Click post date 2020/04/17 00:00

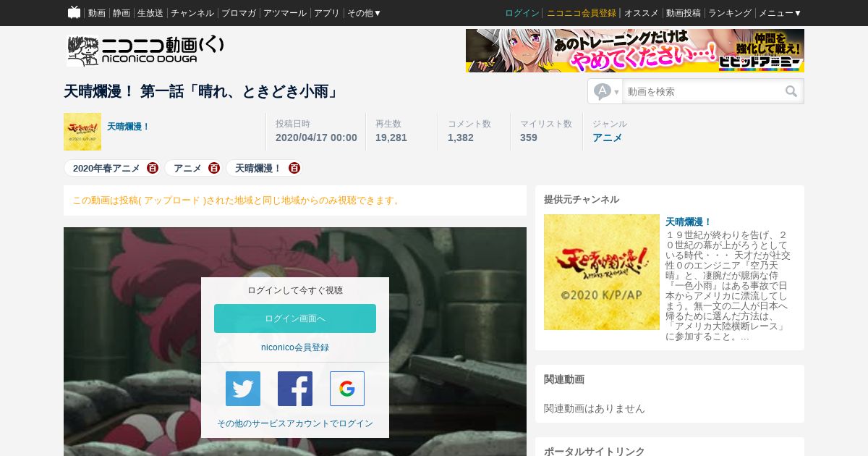(x=316, y=138)
